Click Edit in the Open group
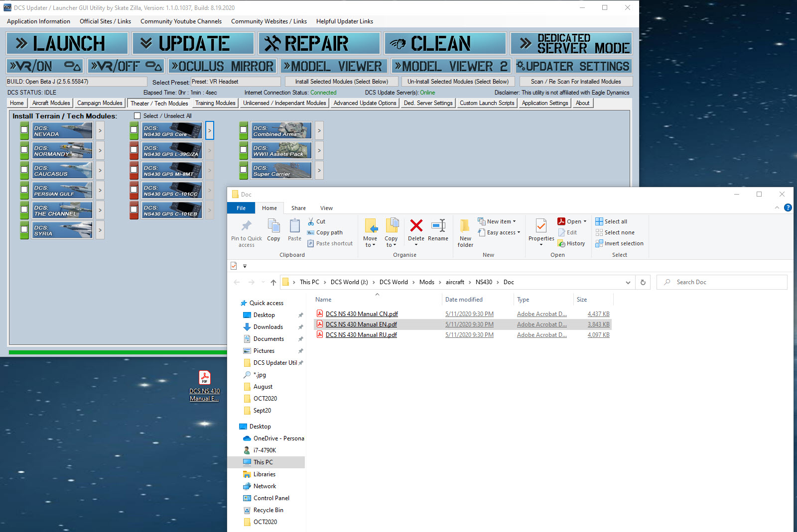797x532 pixels. (567, 232)
